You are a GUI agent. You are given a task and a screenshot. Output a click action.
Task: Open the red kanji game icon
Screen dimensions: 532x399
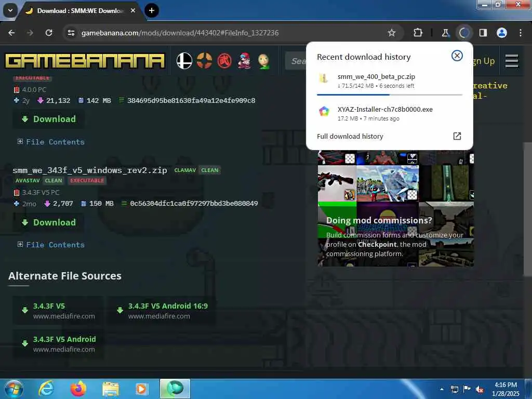point(224,61)
